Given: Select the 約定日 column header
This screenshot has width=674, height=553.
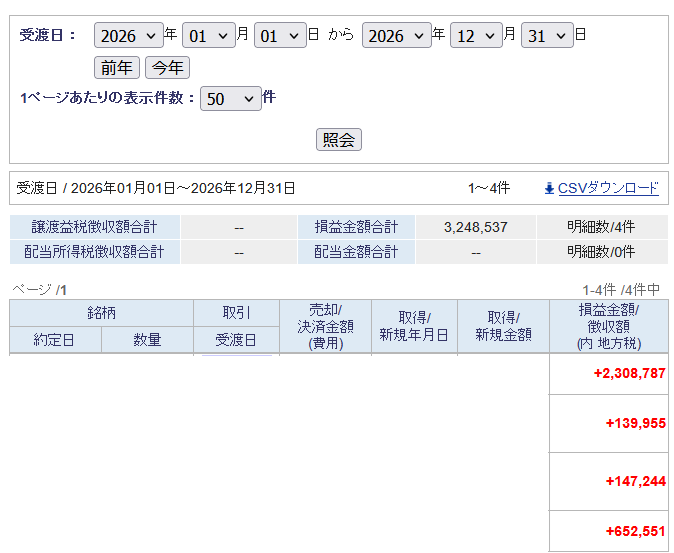Looking at the screenshot, I should click(55, 339).
